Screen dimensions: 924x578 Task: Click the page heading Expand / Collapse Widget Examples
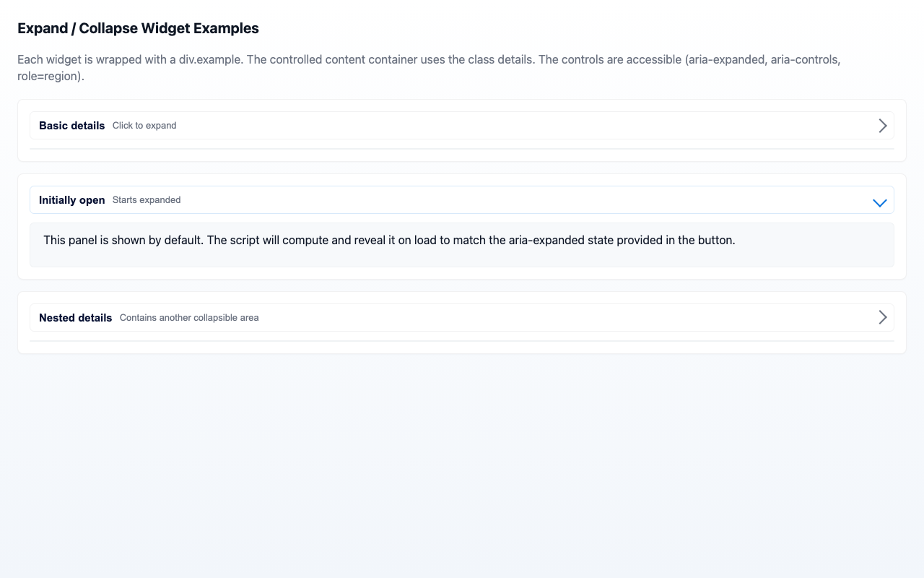138,28
